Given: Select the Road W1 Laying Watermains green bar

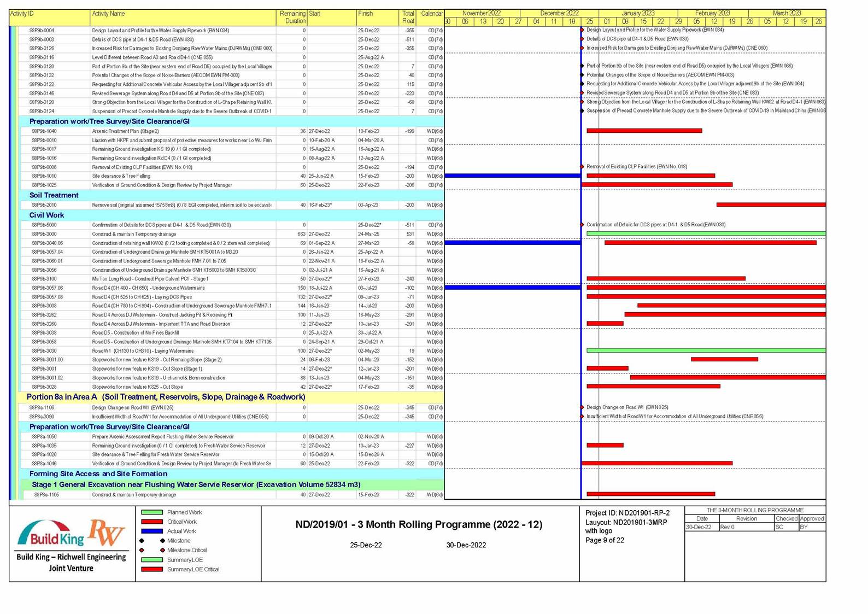Looking at the screenshot, I should tap(706, 350).
